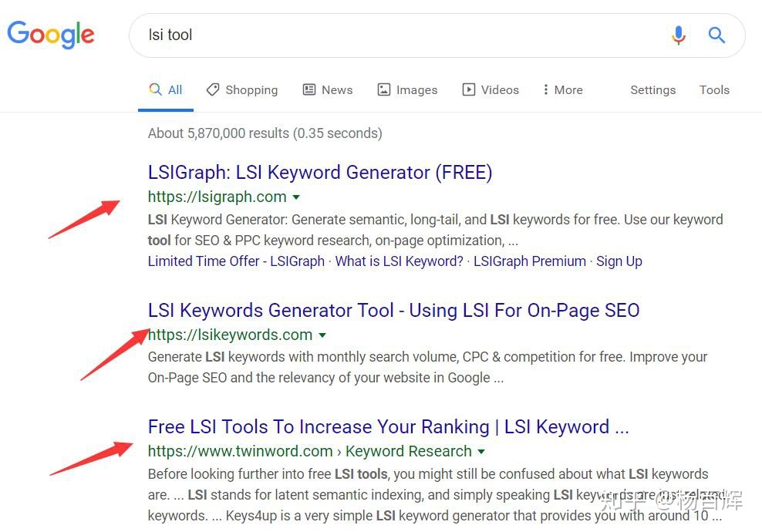
Task: Open 'LSIGraph: LSI Keyword Generator (FREE)' result
Action: (x=320, y=173)
